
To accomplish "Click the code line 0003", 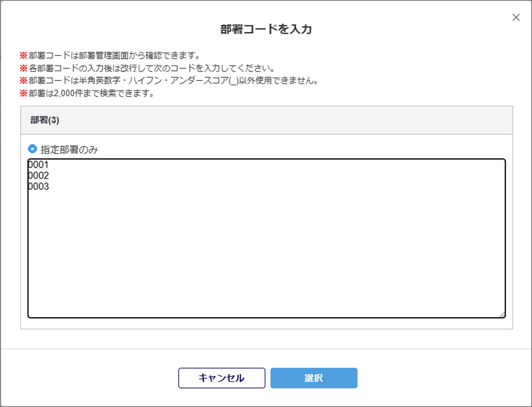I will [38, 187].
